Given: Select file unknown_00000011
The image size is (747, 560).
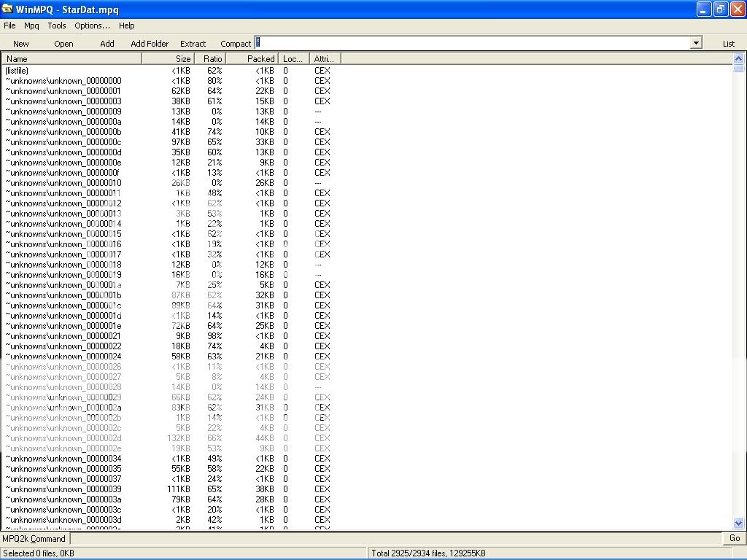Looking at the screenshot, I should (63, 193).
